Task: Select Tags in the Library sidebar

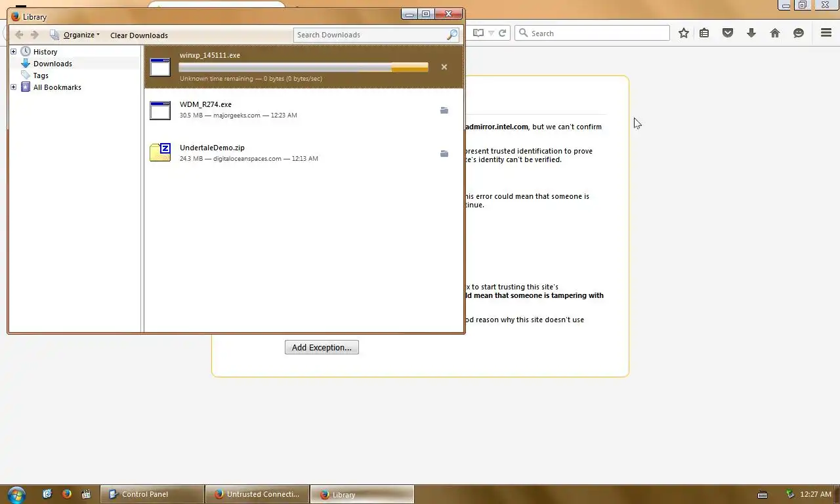Action: [x=41, y=75]
